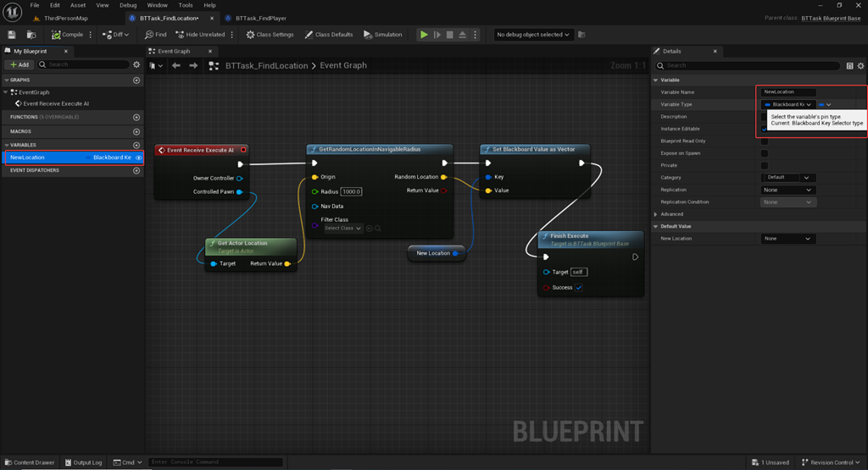Expand the Advanced section
This screenshot has height=470, width=868.
coord(656,214)
